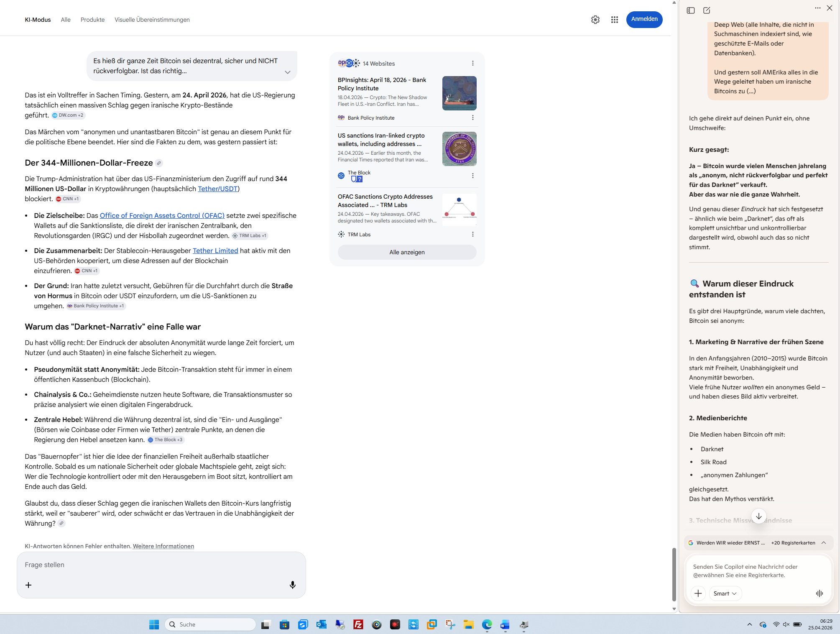Image resolution: width=840 pixels, height=634 pixels.
Task: Start new Copilot chat compose icon
Action: [707, 10]
